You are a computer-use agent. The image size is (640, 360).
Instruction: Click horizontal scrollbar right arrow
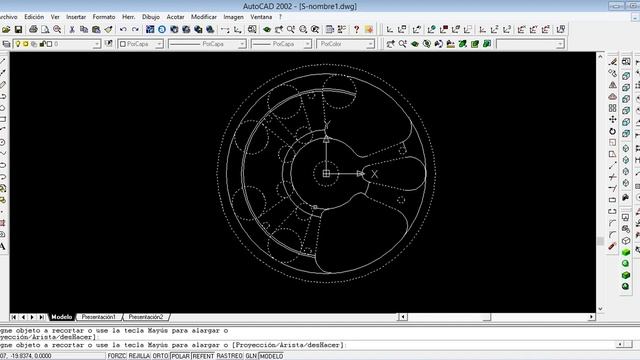click(x=591, y=317)
